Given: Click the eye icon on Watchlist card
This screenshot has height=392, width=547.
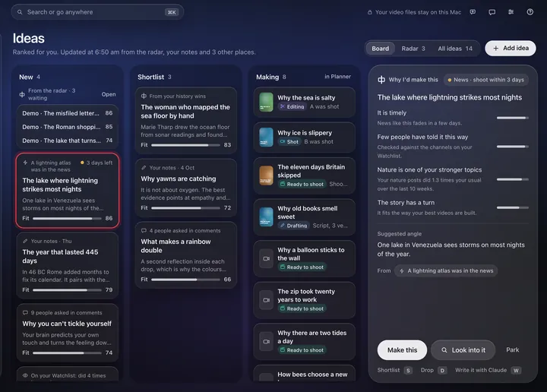Looking at the screenshot, I should [x=25, y=375].
